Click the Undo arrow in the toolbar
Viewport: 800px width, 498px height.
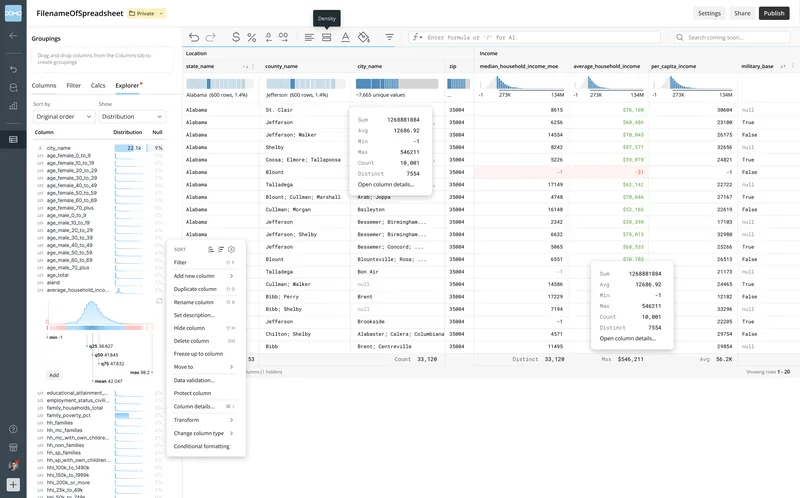pyautogui.click(x=194, y=37)
